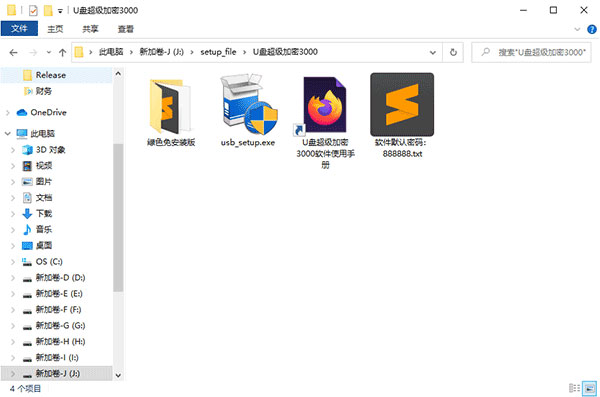
Task: Click the 文档 documents icon
Action: click(27, 198)
